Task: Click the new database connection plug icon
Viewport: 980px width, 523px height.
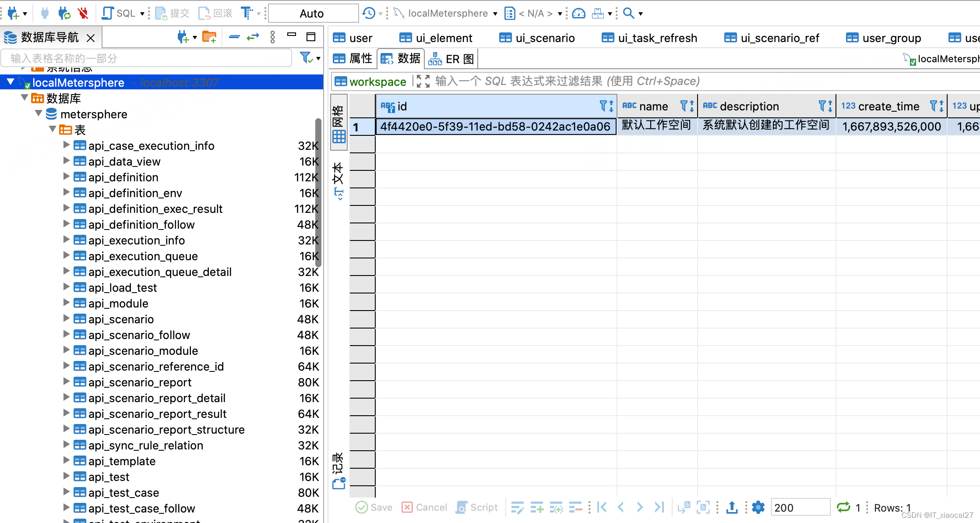Action: pyautogui.click(x=13, y=13)
